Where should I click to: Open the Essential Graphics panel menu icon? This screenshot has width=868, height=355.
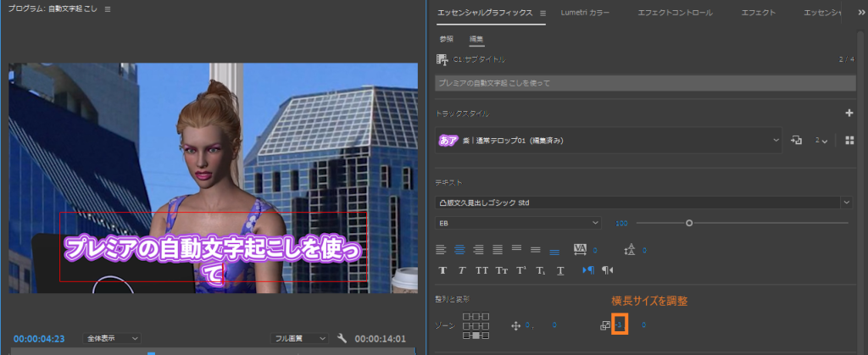tap(543, 13)
